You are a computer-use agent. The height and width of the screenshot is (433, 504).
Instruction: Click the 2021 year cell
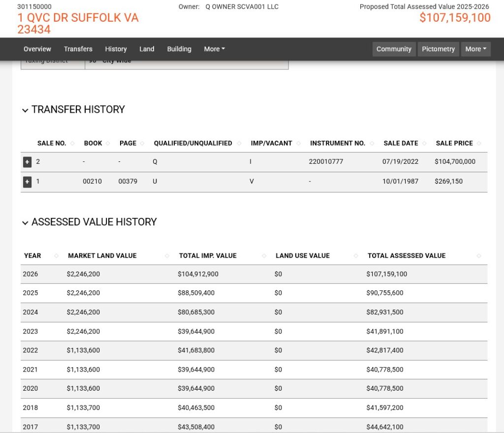point(30,370)
